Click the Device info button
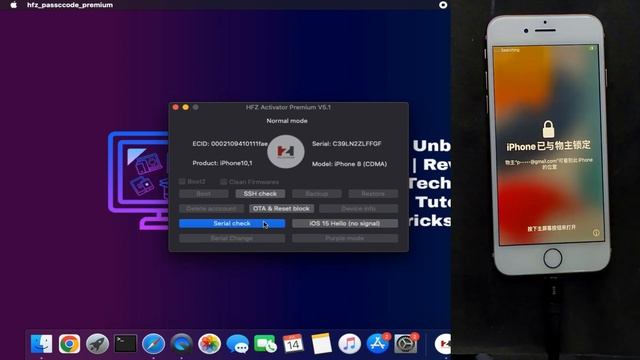Image resolution: width=640 pixels, height=360 pixels. (x=358, y=209)
